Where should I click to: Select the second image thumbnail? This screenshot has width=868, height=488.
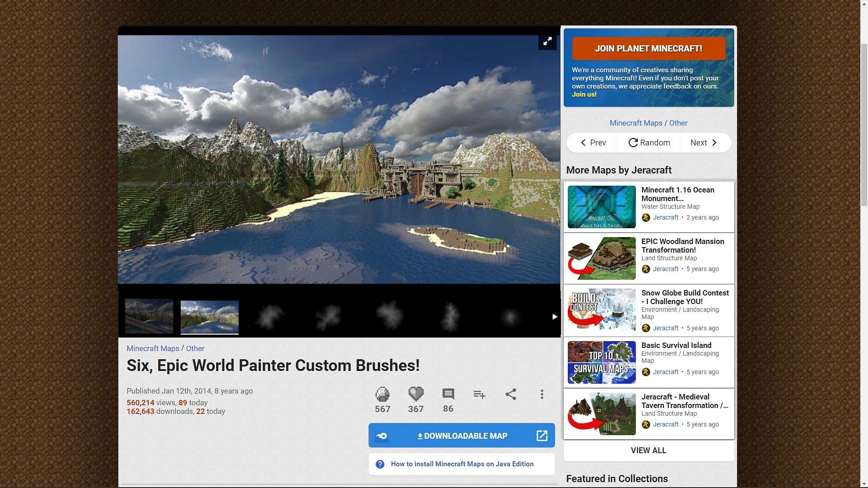pos(209,316)
